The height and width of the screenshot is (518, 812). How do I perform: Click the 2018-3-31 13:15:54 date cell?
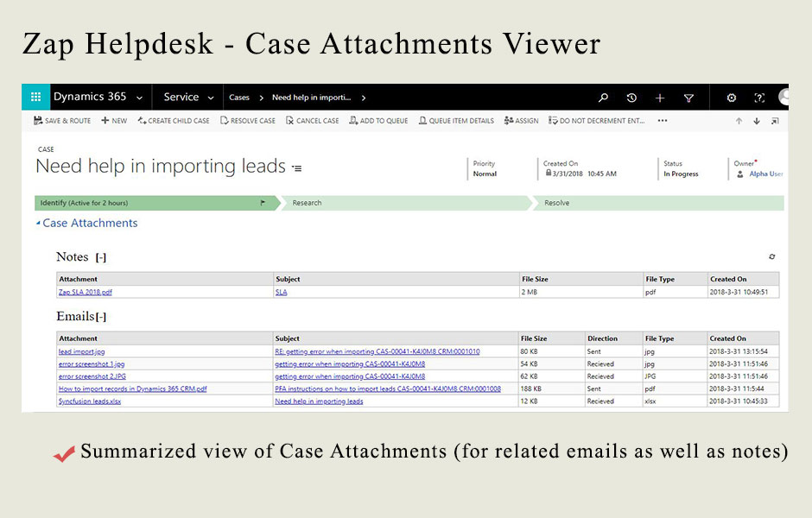pyautogui.click(x=743, y=351)
